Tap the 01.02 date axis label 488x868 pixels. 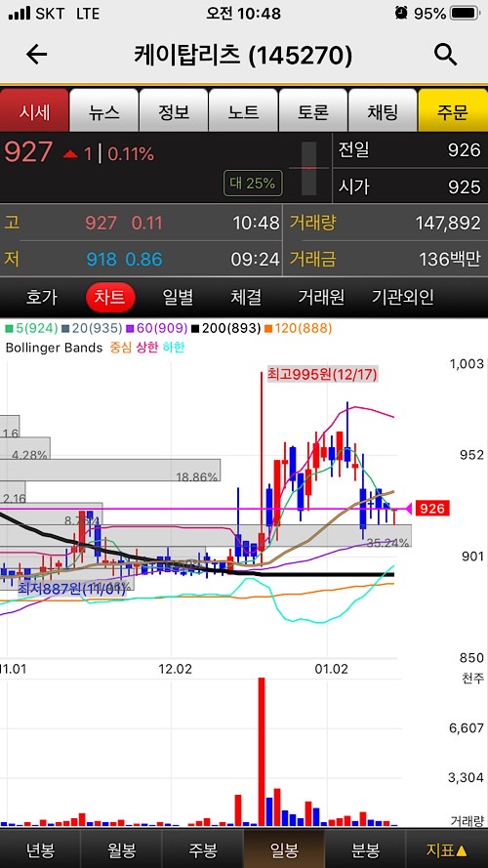point(332,669)
